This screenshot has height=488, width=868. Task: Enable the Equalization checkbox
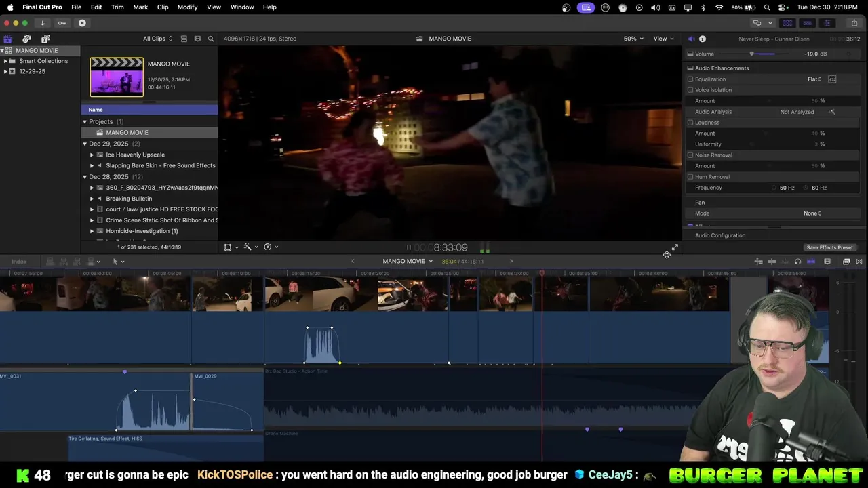coord(690,79)
